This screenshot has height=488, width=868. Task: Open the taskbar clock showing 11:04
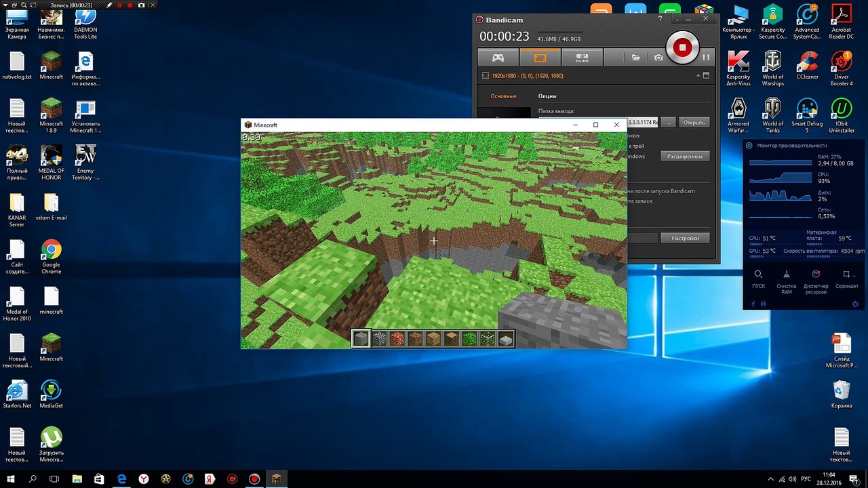coord(829,479)
